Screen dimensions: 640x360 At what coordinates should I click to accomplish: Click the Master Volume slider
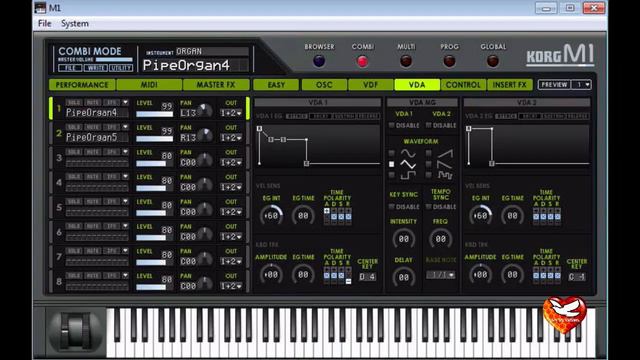(114, 60)
